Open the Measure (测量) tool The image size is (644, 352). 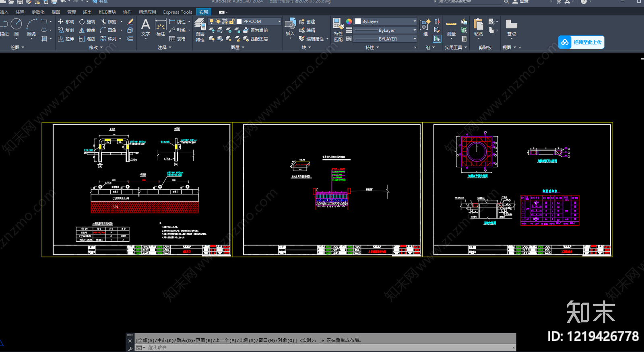[451, 28]
